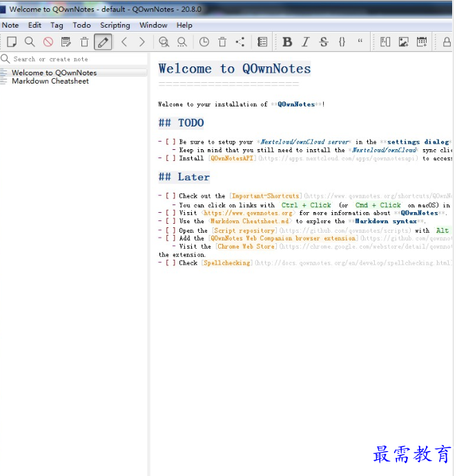457x476 pixels.
Task: Insert a code block with braces icon
Action: pyautogui.click(x=342, y=42)
